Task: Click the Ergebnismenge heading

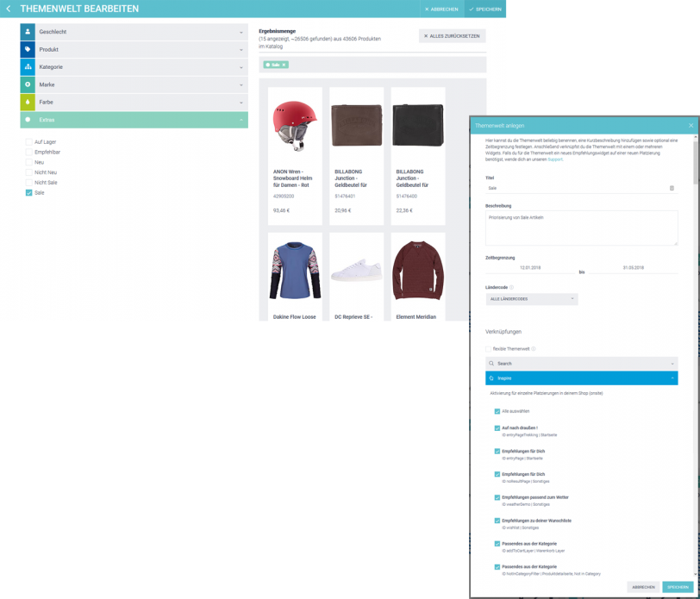Action: tap(278, 31)
